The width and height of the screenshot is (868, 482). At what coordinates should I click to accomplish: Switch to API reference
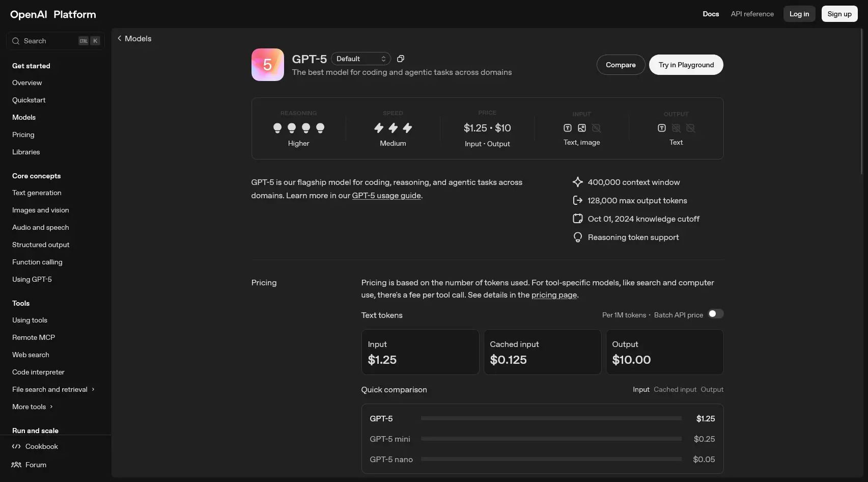pyautogui.click(x=752, y=14)
